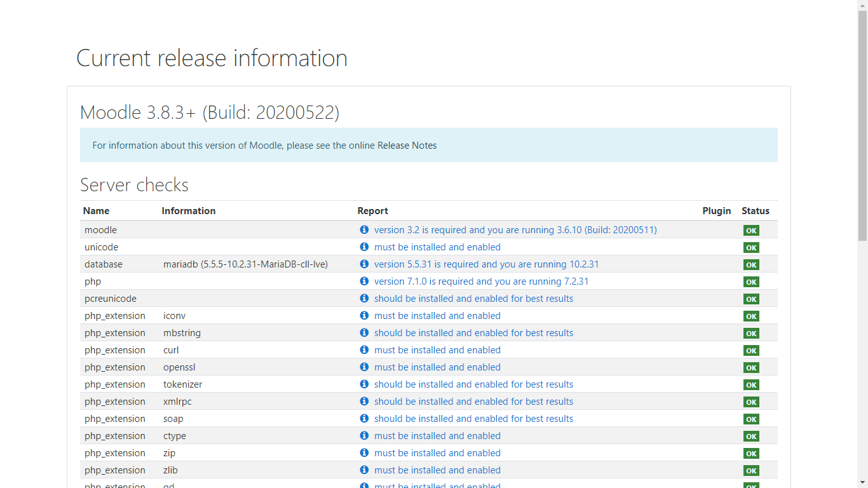Click info icon beside the openssl extension
Image resolution: width=868 pixels, height=488 pixels.
364,367
